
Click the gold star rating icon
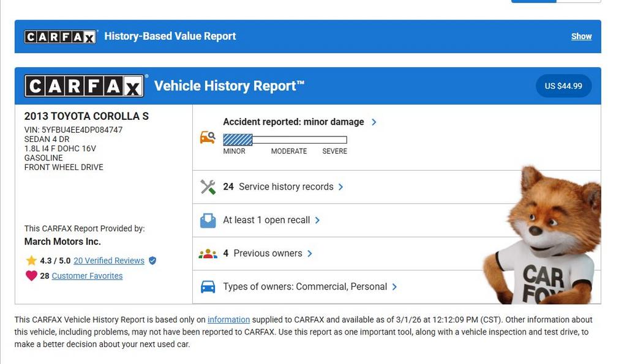(x=31, y=261)
